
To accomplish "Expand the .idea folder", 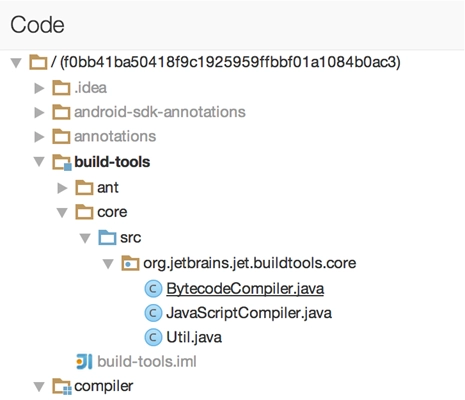I will (x=39, y=88).
